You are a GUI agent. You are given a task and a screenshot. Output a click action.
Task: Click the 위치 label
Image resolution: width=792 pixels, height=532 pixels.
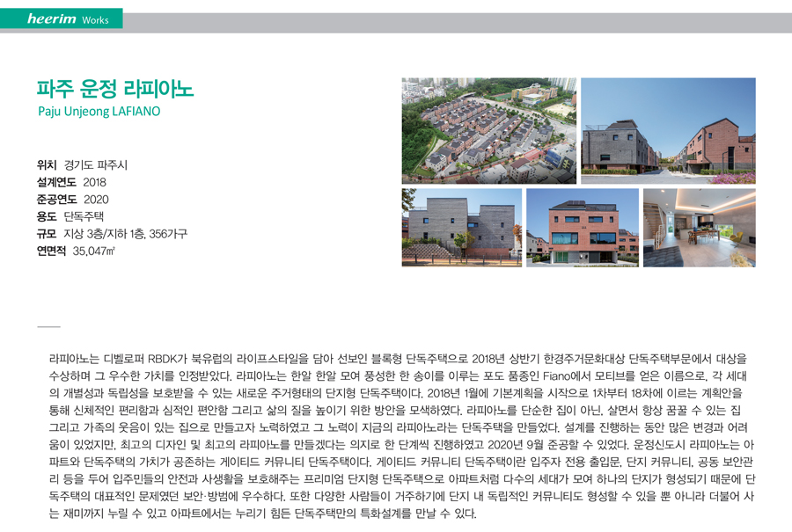point(47,165)
